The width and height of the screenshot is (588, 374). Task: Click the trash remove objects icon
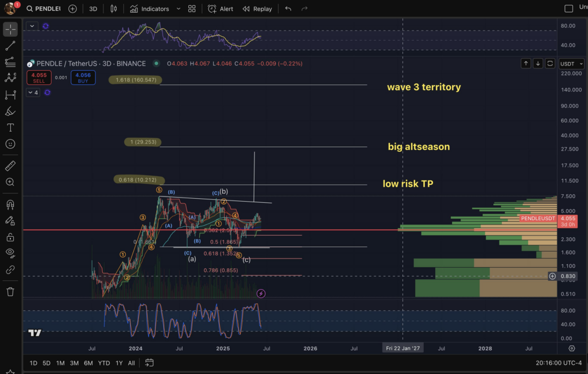click(10, 291)
